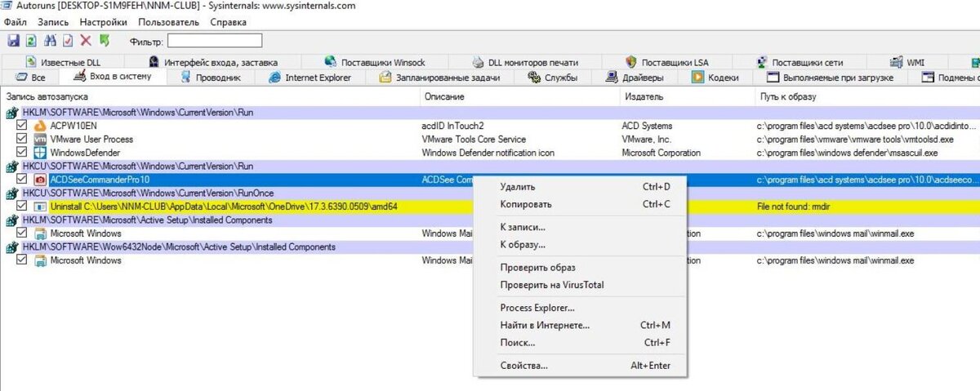
Task: Toggle Microsoft Windows checkbox under Wow6432Node
Action: [22, 260]
